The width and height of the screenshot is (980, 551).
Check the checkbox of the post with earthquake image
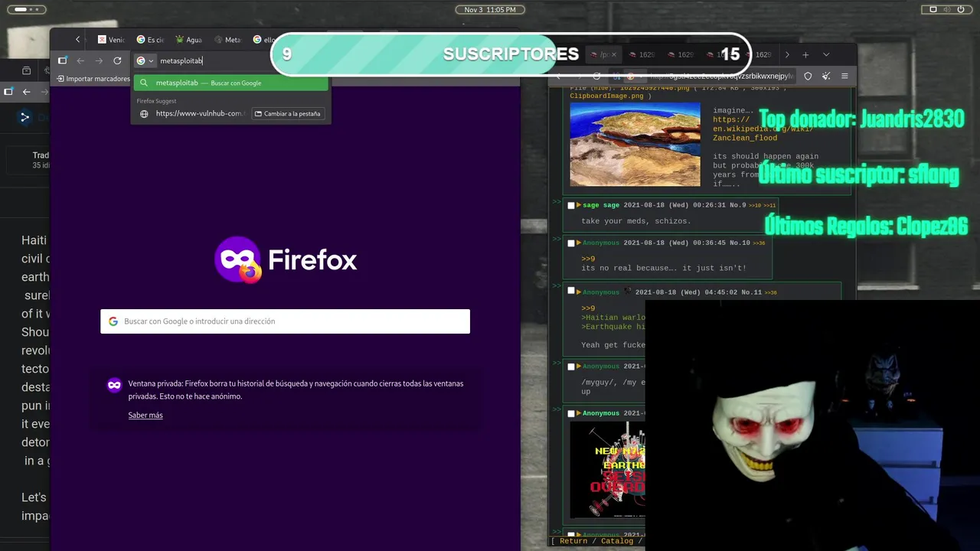(x=571, y=413)
